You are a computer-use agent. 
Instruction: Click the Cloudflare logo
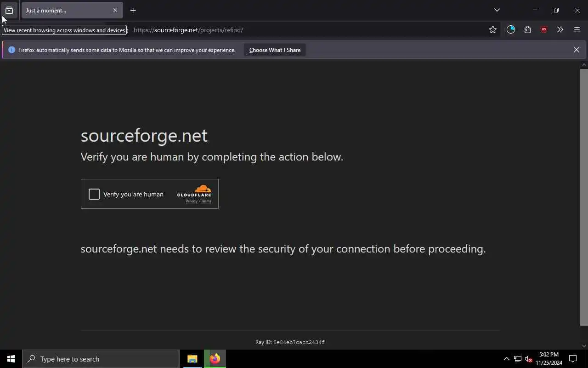tap(194, 191)
